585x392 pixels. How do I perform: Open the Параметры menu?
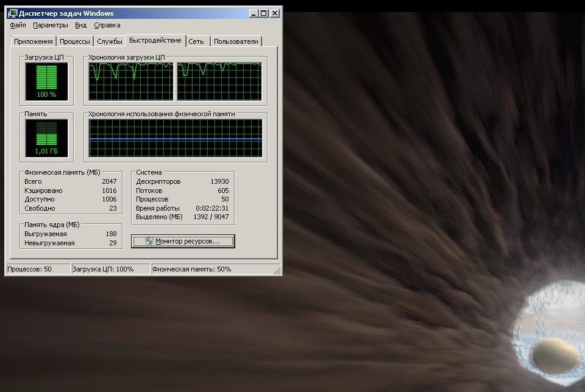point(51,25)
